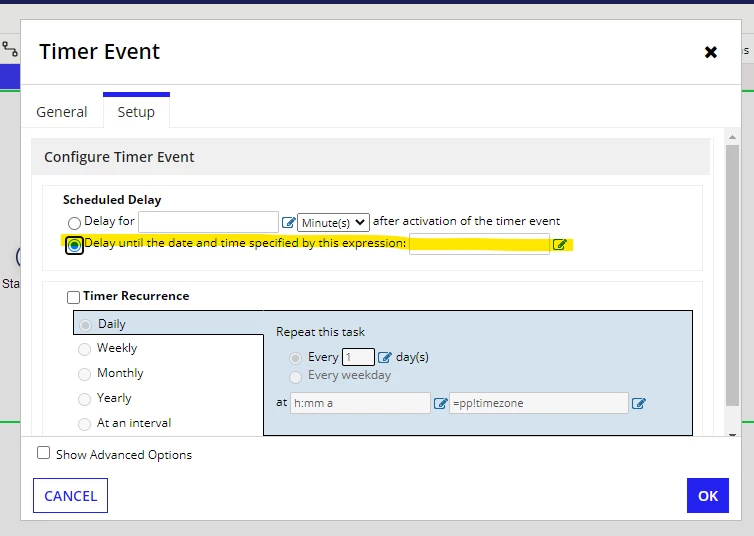Select the 'Delay for' radio button
Image resolution: width=754 pixels, height=536 pixels.
(74, 223)
